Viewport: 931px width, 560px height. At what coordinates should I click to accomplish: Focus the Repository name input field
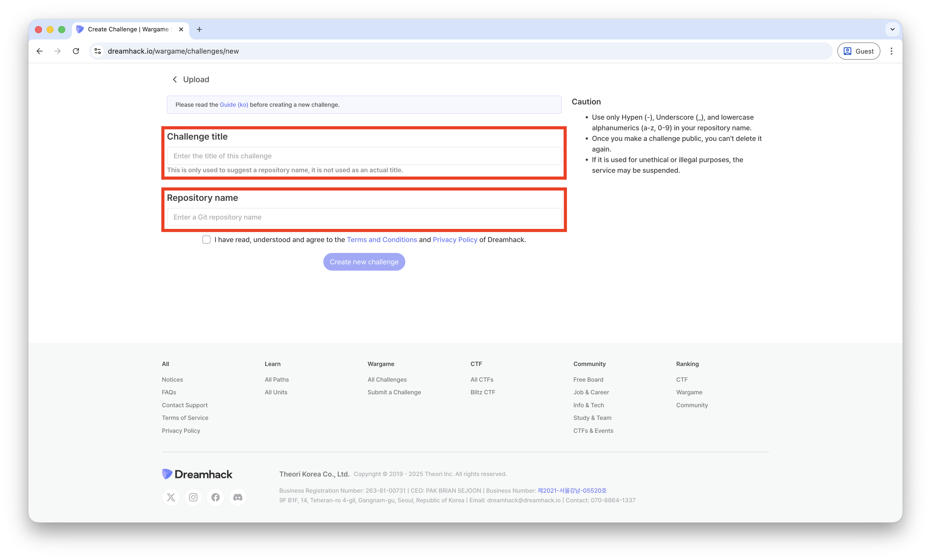pyautogui.click(x=364, y=217)
